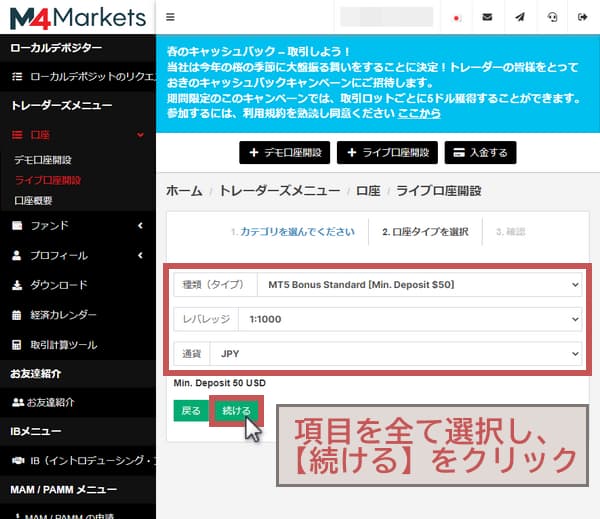The height and width of the screenshot is (519, 600).
Task: Open the Japan flag language selector
Action: point(456,18)
